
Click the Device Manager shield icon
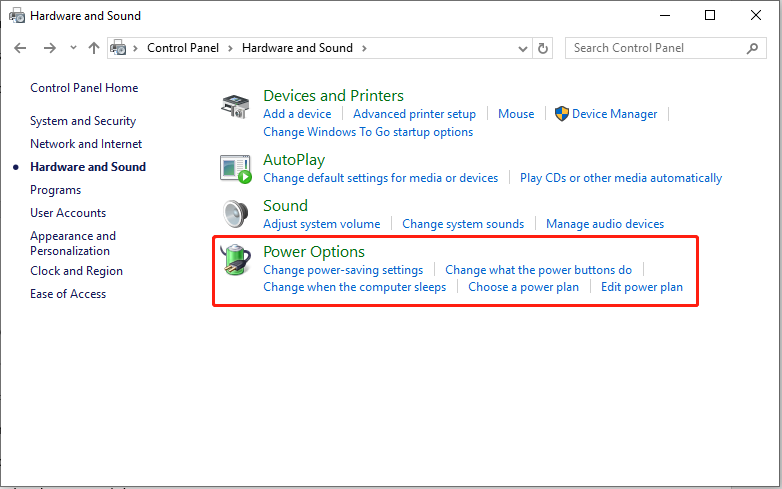click(562, 114)
